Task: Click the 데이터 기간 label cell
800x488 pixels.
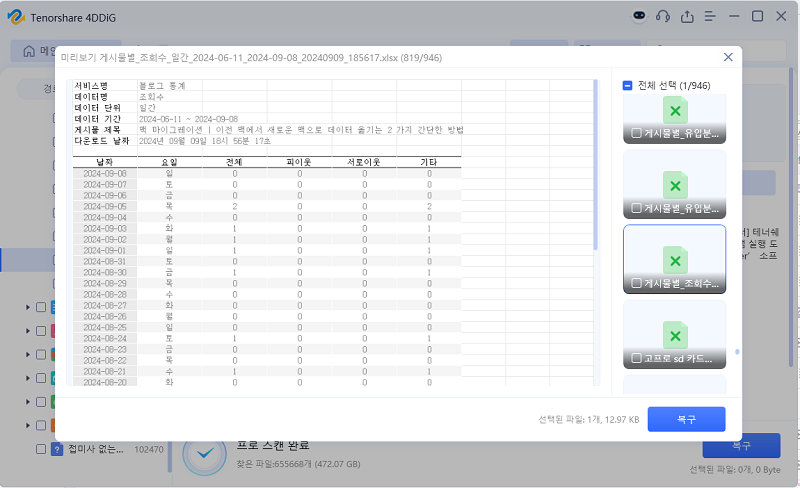Action: 105,119
